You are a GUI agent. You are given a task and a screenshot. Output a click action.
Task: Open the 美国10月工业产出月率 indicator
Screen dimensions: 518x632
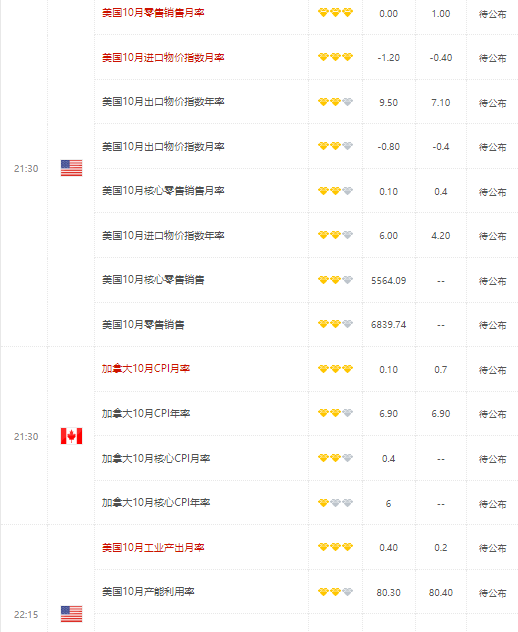153,547
